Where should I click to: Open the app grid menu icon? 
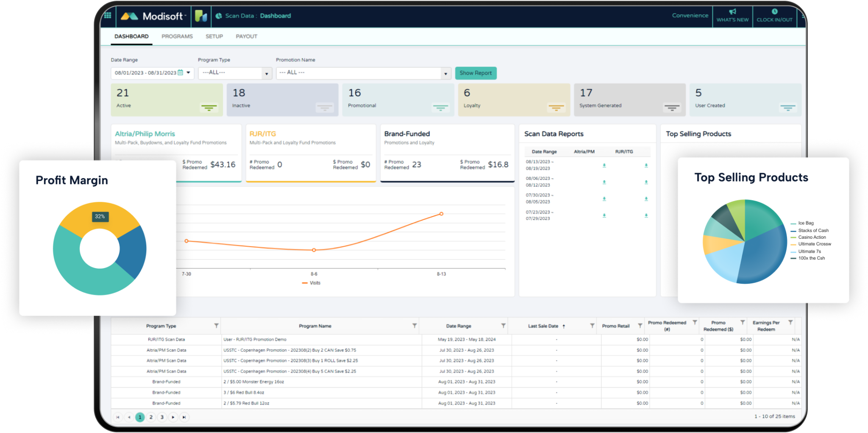point(108,16)
